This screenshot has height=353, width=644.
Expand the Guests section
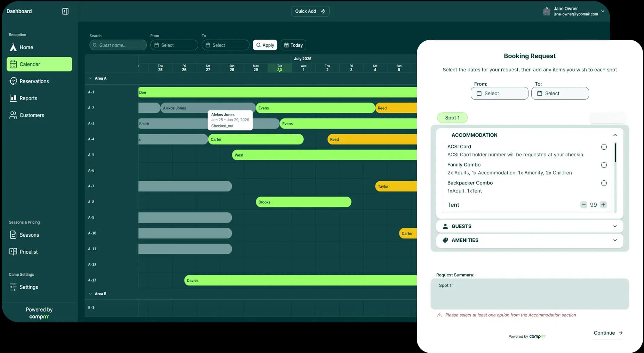[530, 226]
